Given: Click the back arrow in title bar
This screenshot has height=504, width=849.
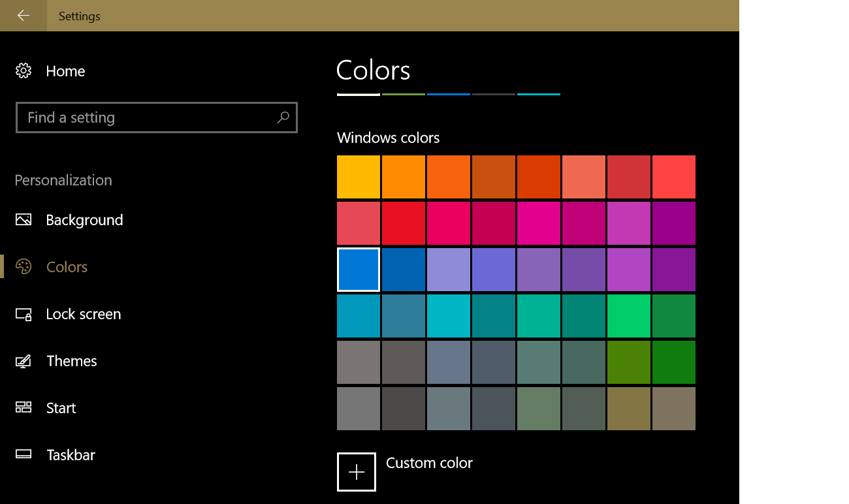Looking at the screenshot, I should pyautogui.click(x=22, y=15).
